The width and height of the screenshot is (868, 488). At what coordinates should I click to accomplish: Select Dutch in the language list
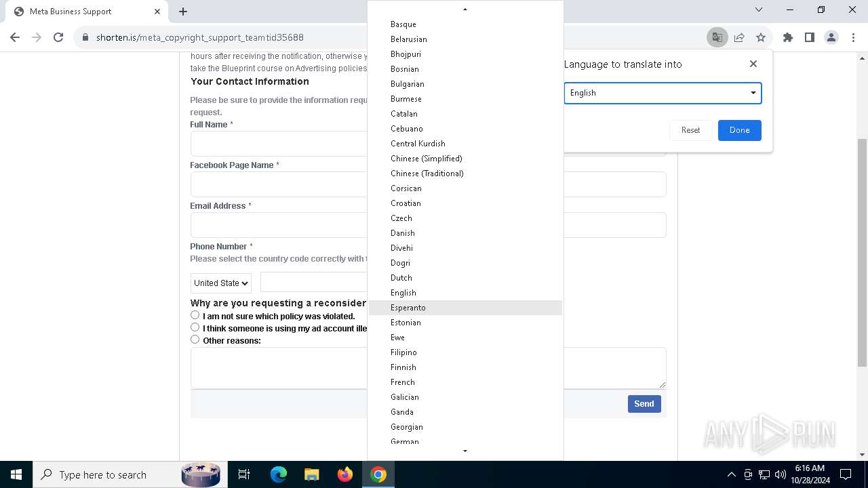click(465, 278)
